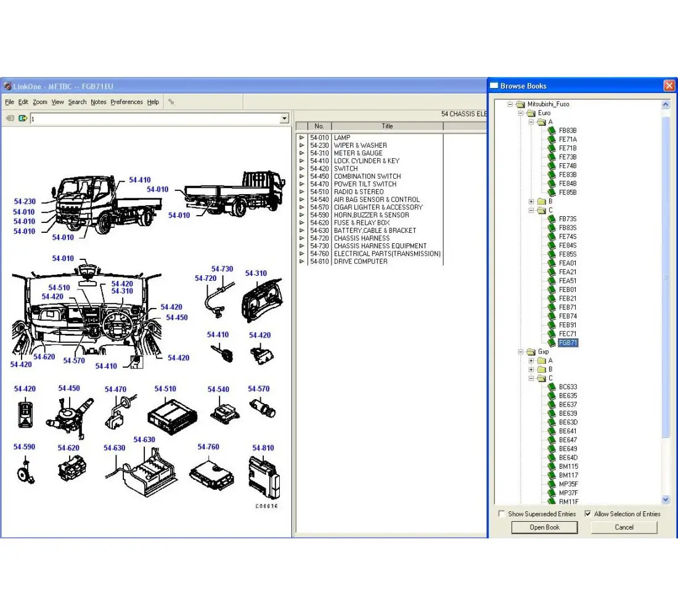Click the Gxp folder icon

pos(531,352)
